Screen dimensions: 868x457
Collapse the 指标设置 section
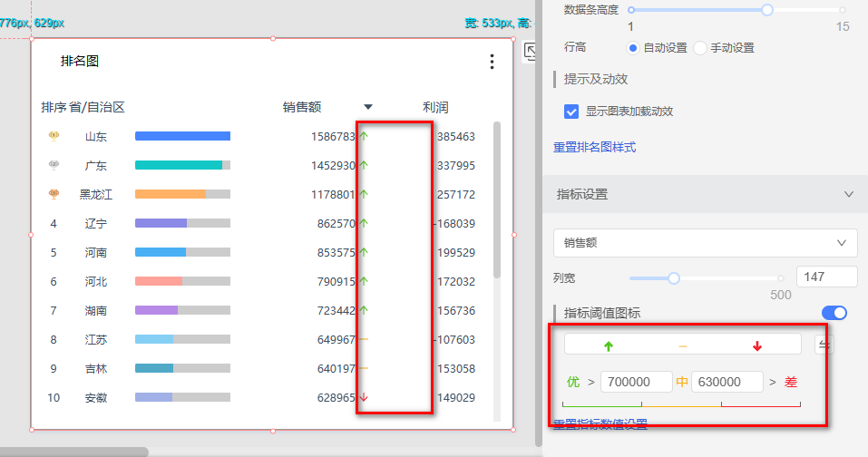[849, 194]
